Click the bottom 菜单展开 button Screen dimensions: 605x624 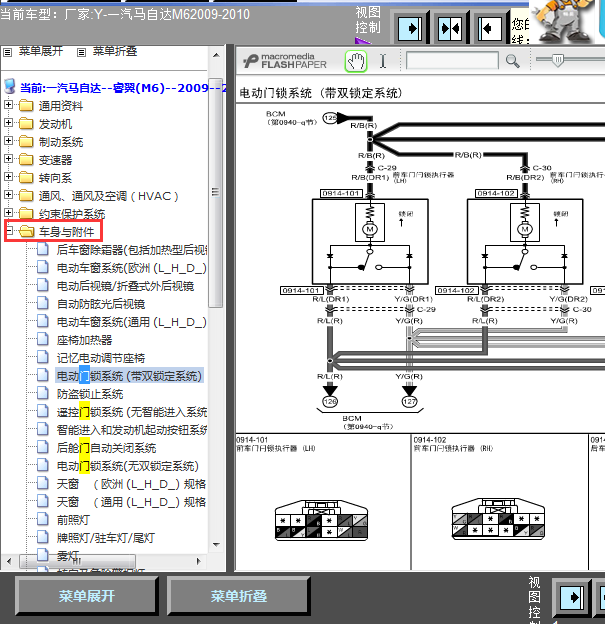(x=87, y=596)
